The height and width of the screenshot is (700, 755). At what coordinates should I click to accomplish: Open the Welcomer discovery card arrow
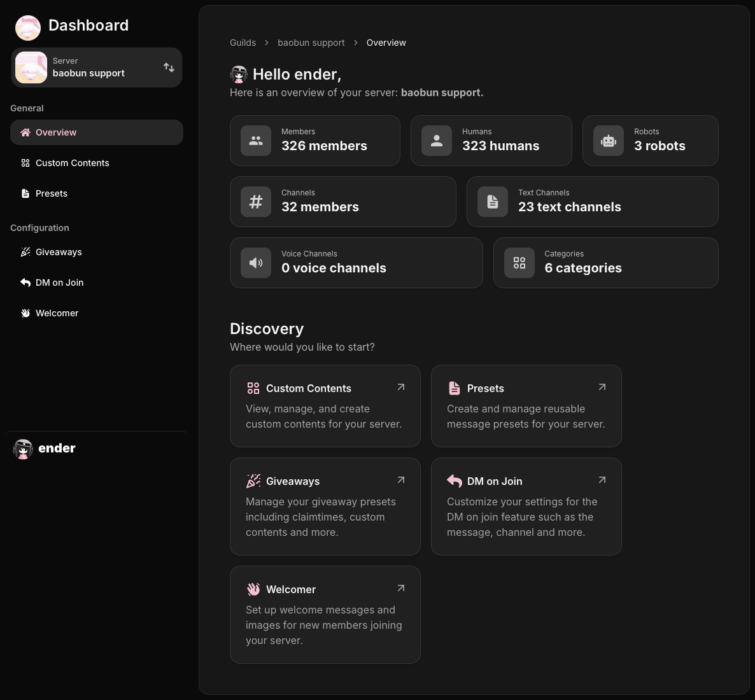400,588
